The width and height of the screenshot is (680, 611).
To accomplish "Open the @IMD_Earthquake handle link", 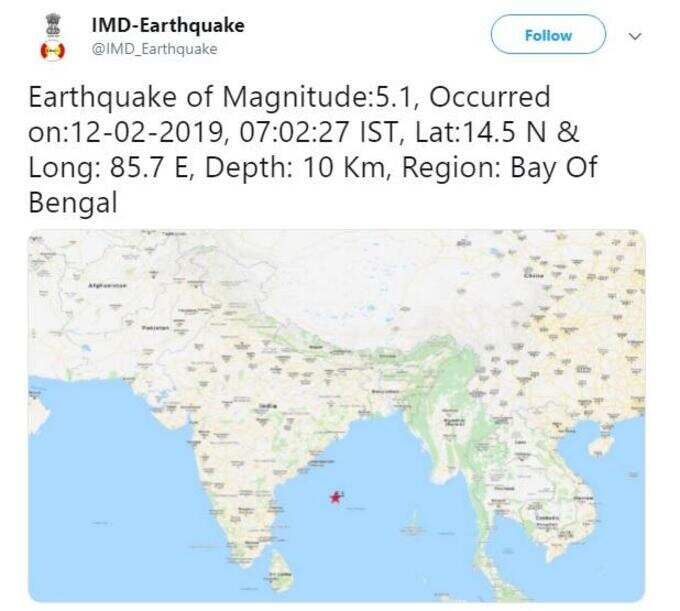I will point(154,49).
